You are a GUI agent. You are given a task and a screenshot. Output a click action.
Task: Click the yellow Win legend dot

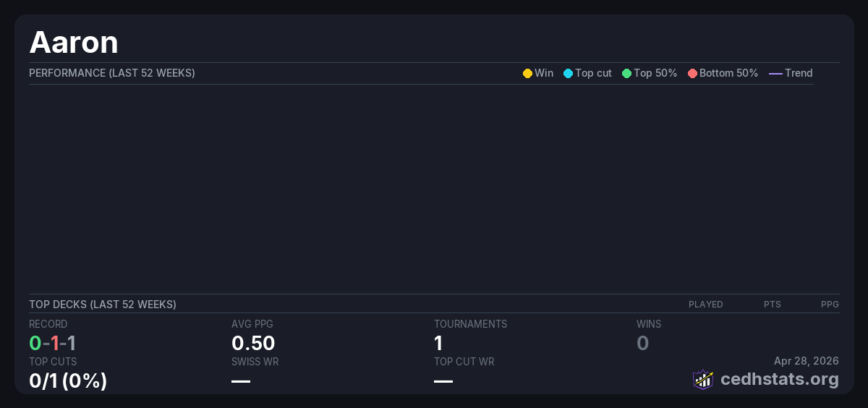527,73
